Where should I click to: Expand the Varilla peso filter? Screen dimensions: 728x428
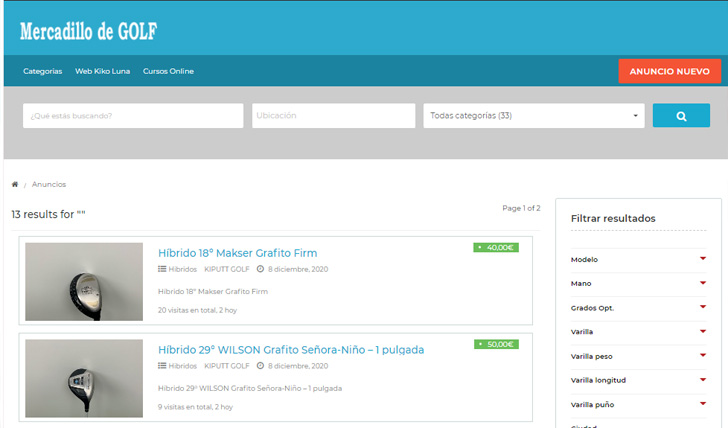click(638, 356)
